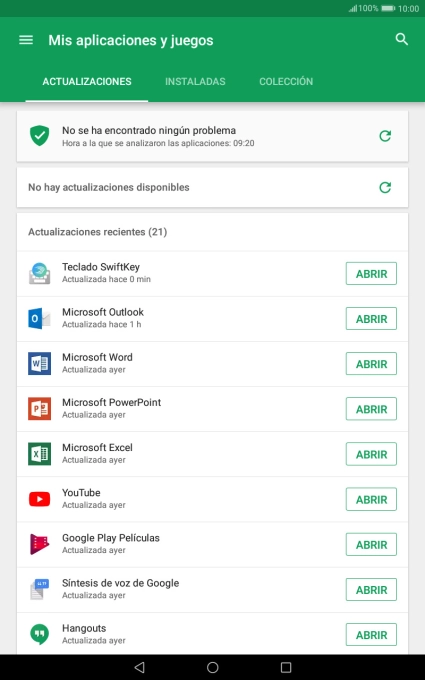Tap the Hangouts app icon
The width and height of the screenshot is (425, 680).
[x=39, y=634]
